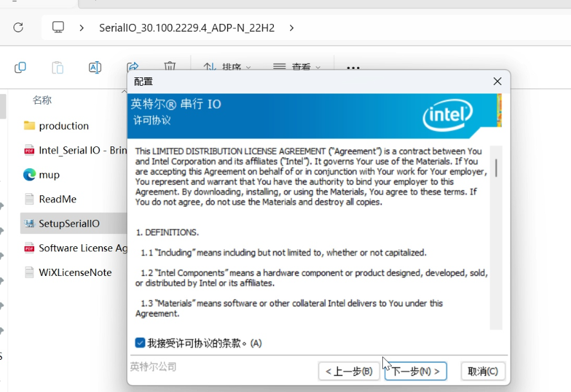
Task: Refresh the Explorer folder view
Action: click(x=18, y=27)
